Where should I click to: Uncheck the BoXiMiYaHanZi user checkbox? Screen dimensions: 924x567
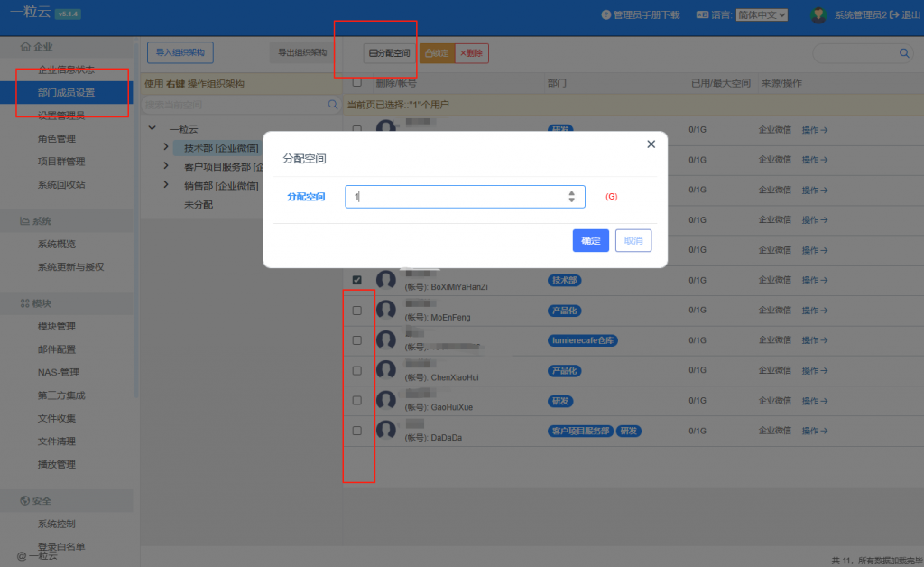[357, 280]
